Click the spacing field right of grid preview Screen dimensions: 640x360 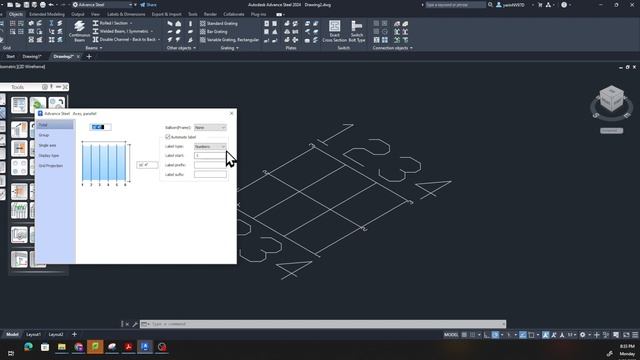point(147,165)
